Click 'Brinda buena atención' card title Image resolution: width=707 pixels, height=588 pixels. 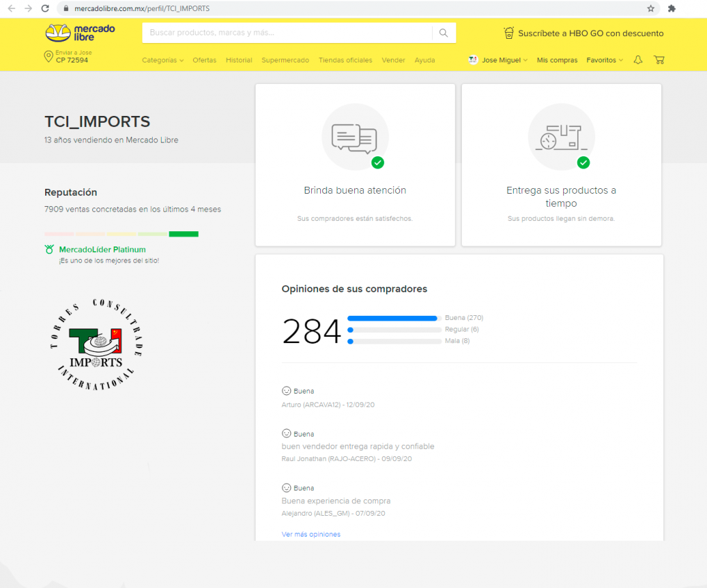(x=355, y=190)
